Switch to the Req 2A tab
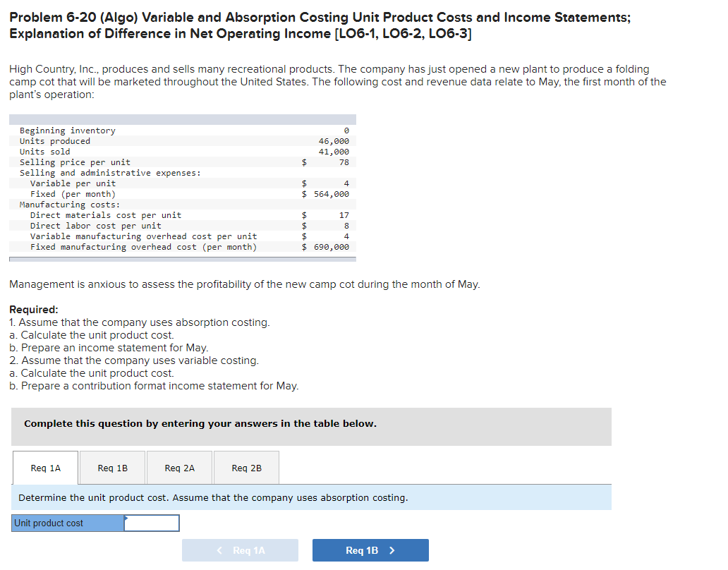The image size is (728, 570). [178, 467]
